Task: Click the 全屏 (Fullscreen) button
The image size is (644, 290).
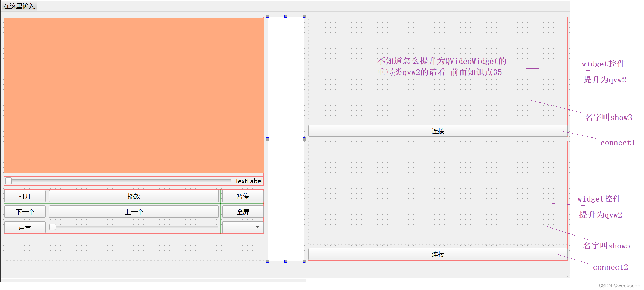Action: pos(243,212)
